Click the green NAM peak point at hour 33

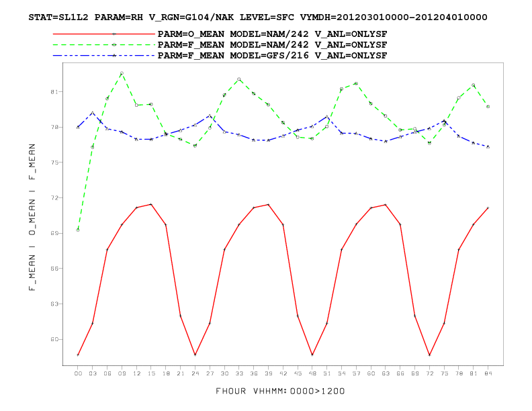tap(239, 79)
